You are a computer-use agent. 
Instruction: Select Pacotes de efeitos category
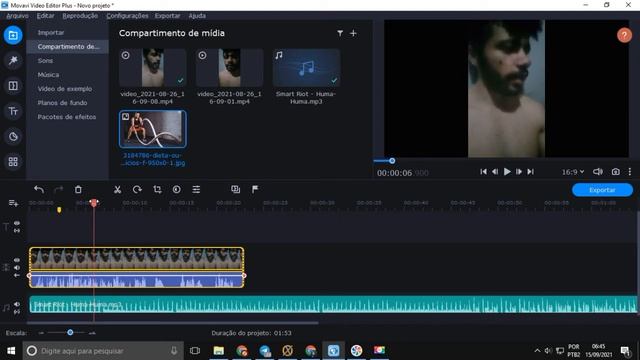click(x=68, y=117)
